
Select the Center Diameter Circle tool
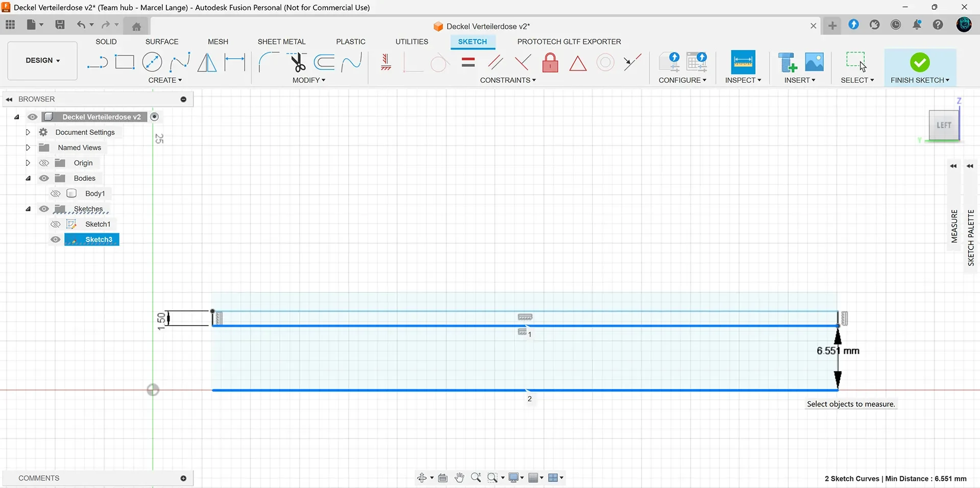pos(152,62)
